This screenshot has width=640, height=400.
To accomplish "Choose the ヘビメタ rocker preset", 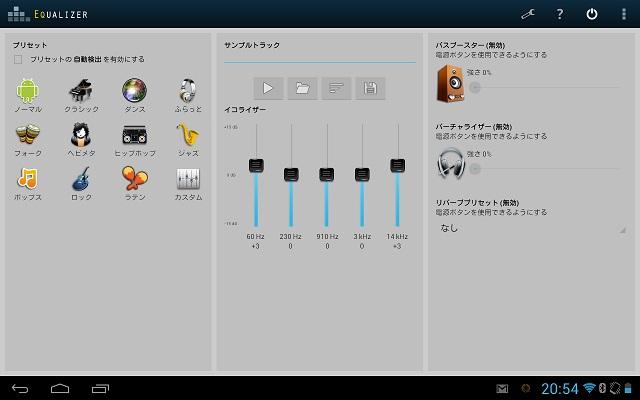I will click(81, 134).
